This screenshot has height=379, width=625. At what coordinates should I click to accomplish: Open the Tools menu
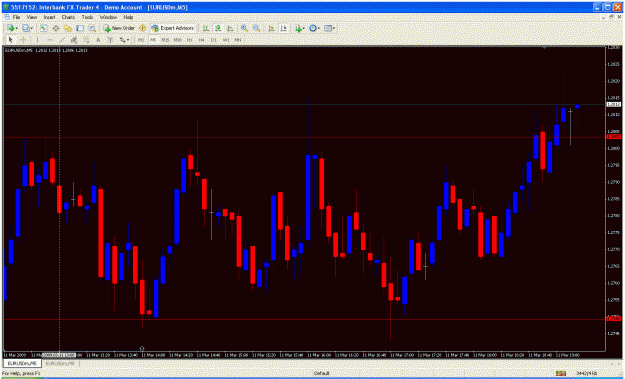point(87,18)
